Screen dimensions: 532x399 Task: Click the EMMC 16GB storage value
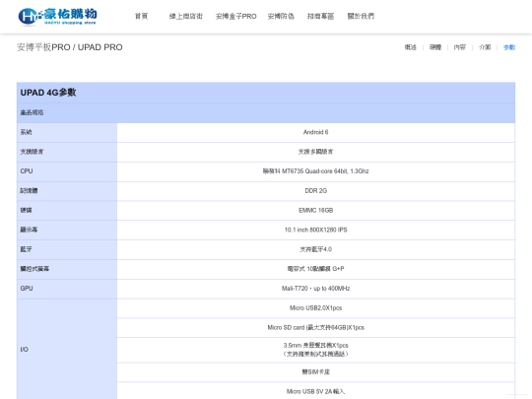tap(316, 211)
